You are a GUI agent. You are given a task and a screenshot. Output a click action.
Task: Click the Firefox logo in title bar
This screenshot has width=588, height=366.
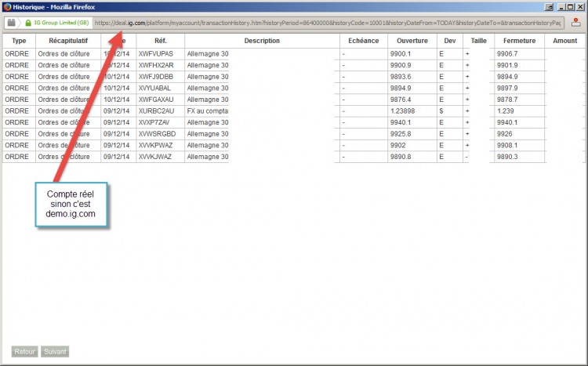click(7, 7)
